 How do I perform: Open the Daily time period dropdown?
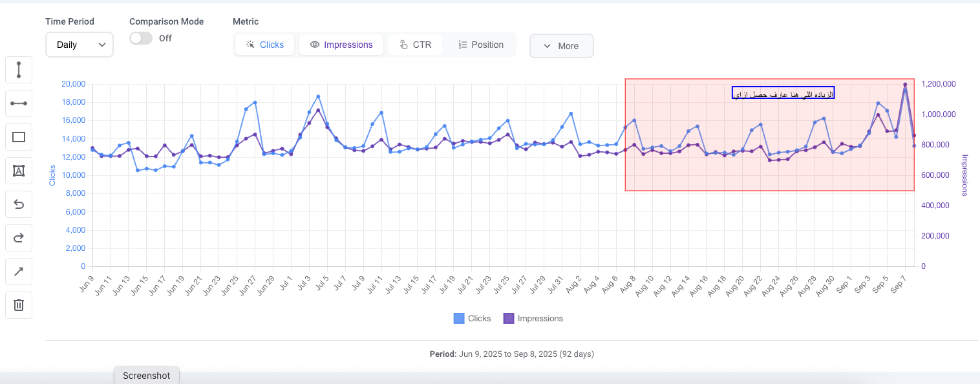tap(80, 45)
